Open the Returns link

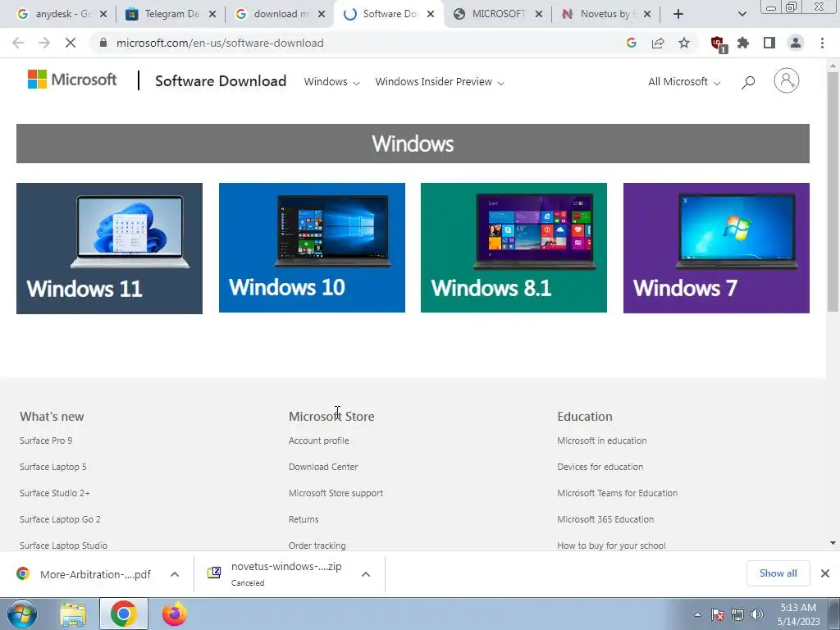click(304, 519)
